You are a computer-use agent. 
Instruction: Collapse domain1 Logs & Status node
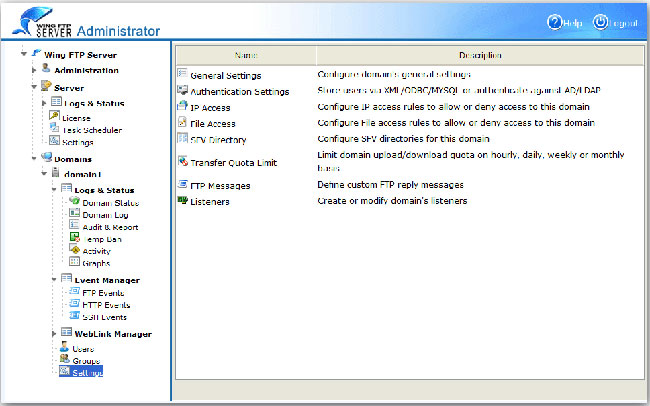[54, 190]
